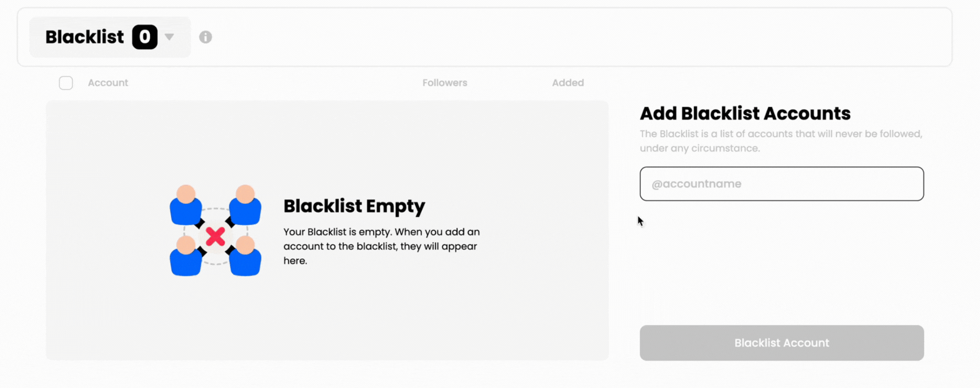Click the info icon beside Blacklist
Screen dimensions: 980x388
[205, 37]
